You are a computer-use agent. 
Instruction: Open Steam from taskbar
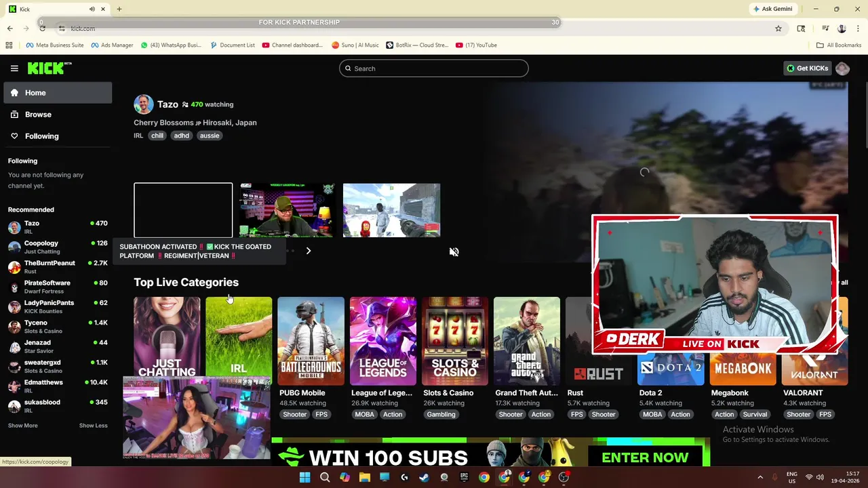click(424, 477)
